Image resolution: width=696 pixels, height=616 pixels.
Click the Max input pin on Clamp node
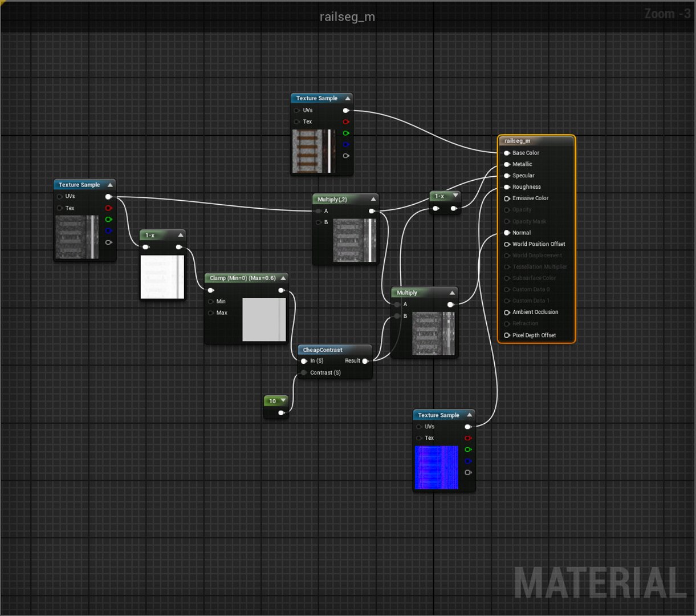(211, 313)
